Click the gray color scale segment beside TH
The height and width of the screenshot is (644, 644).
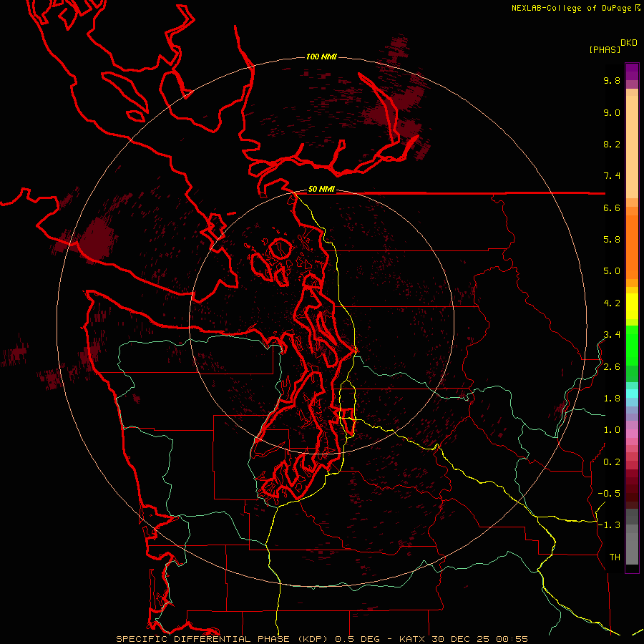click(632, 548)
